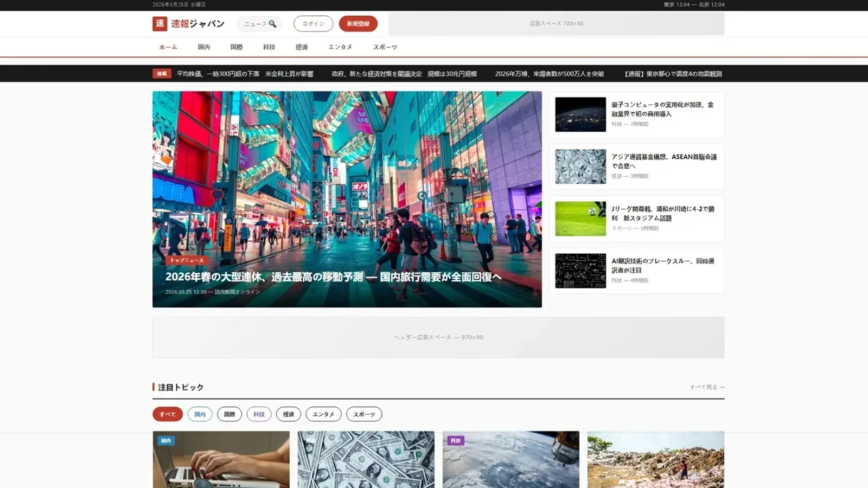The width and height of the screenshot is (868, 488).
Task: Click the 科技 tag on Earth card
Action: (x=456, y=441)
